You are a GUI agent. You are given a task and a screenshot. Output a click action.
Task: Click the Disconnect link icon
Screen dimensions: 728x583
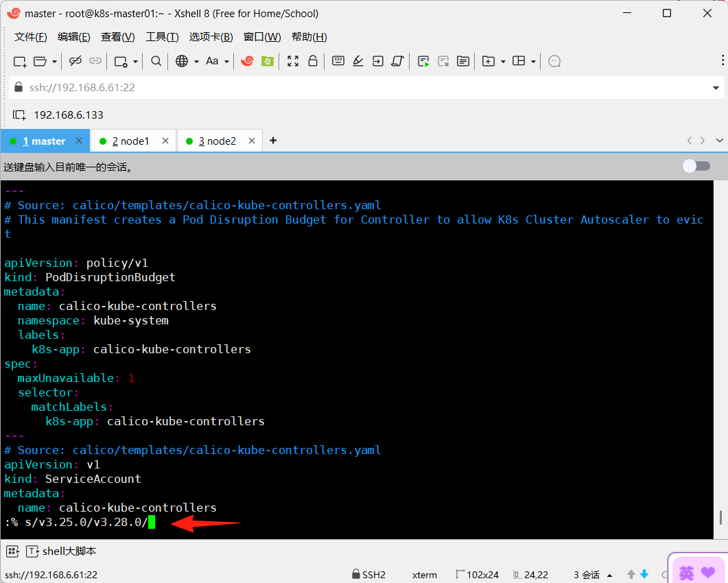(75, 61)
